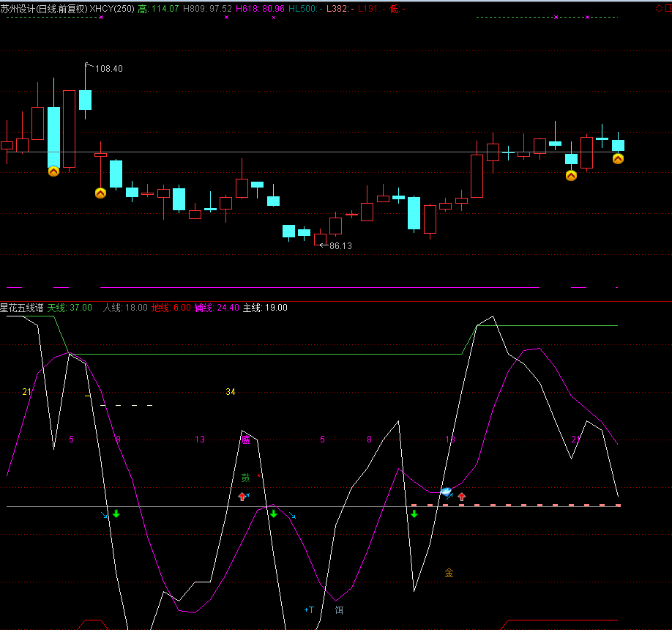Click the 高: 114.07 value in the header
This screenshot has height=630, width=672.
point(158,9)
